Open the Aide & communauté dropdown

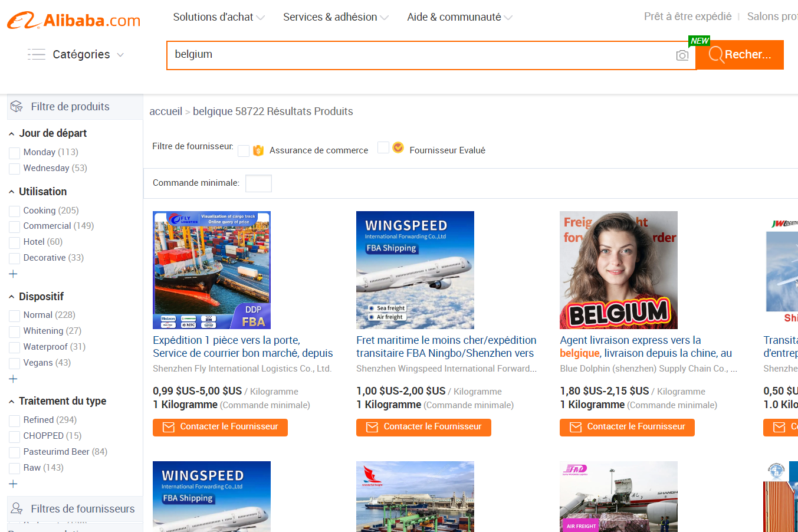tap(459, 17)
